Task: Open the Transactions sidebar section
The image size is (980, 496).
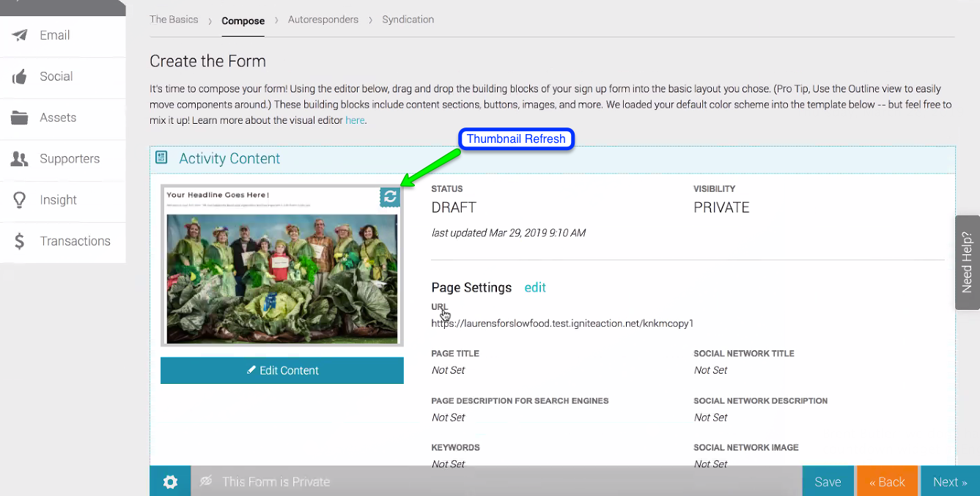Action: (63, 241)
